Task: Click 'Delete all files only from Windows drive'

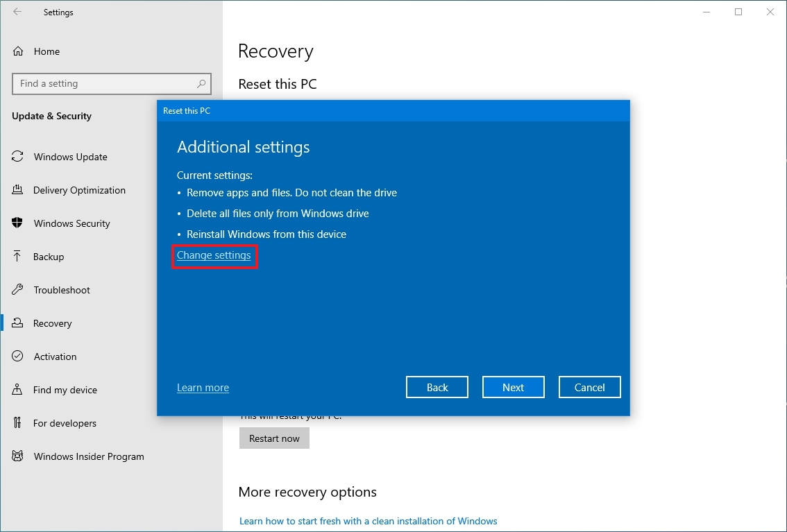Action: point(278,214)
